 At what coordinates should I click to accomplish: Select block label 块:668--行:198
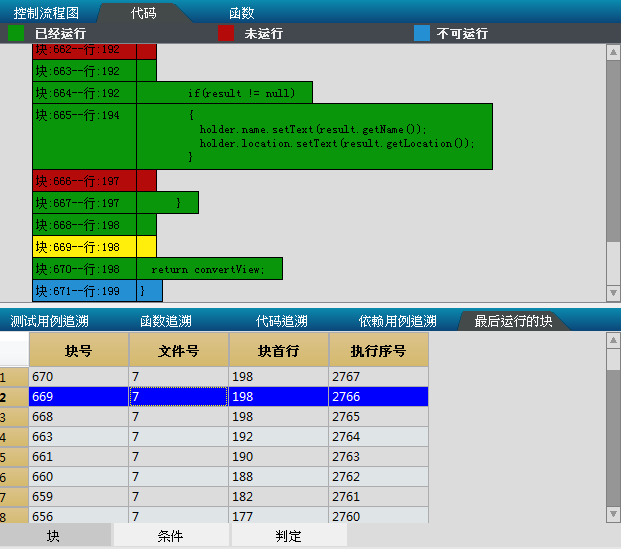pos(84,225)
